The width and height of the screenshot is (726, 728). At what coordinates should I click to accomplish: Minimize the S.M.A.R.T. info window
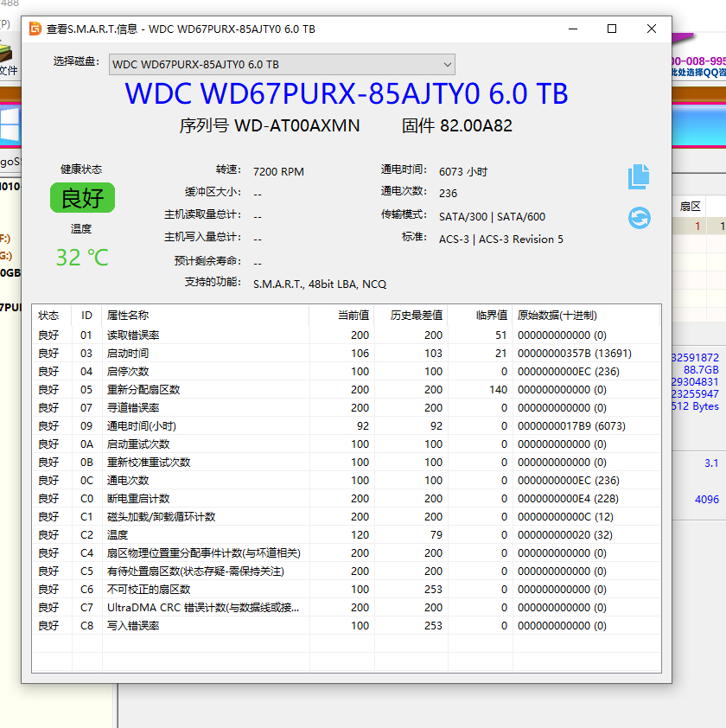(572, 29)
